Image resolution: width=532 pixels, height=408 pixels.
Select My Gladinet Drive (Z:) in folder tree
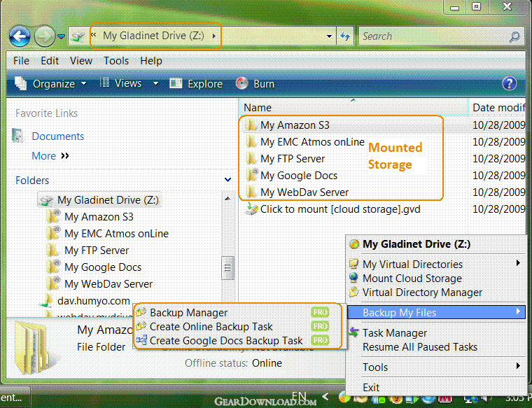[108, 199]
